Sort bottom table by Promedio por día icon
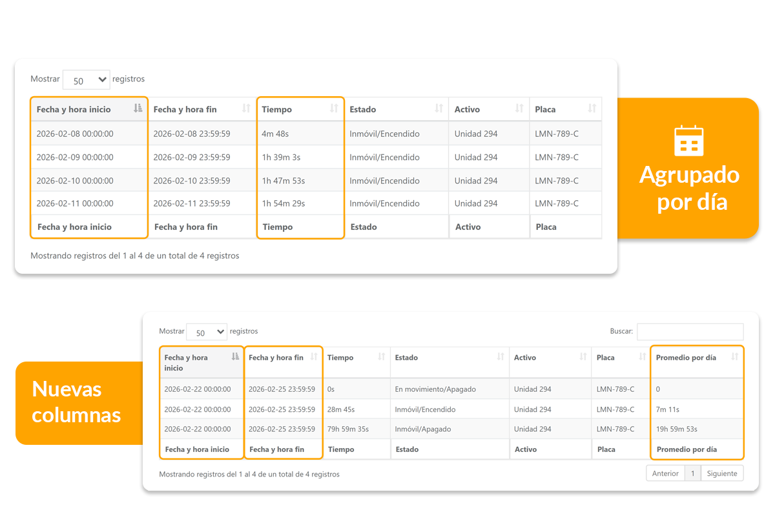 734,357
